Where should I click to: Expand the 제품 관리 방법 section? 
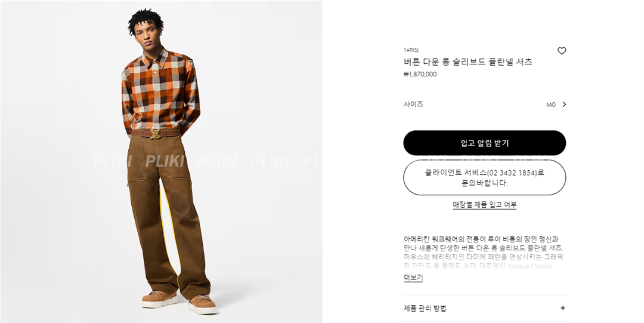pyautogui.click(x=485, y=308)
